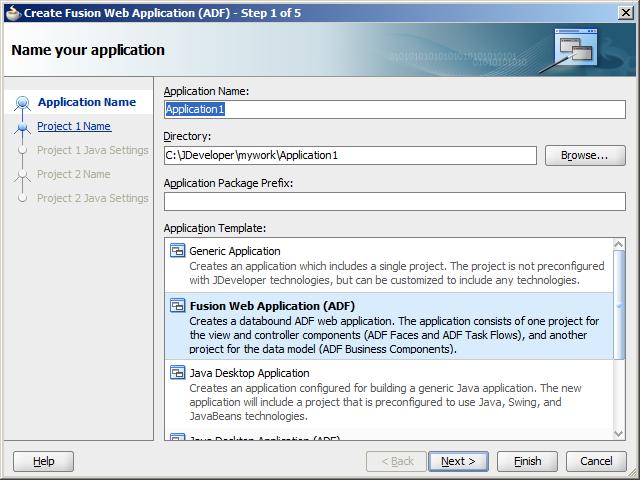
Task: Open the Browse... directory chooser
Action: pyautogui.click(x=585, y=156)
